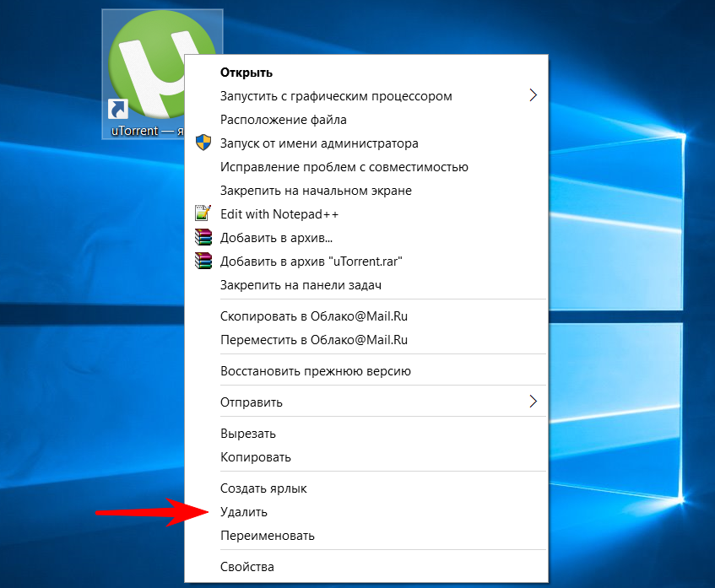
Task: Select 'Переименовать' menu entry
Action: click(x=267, y=536)
